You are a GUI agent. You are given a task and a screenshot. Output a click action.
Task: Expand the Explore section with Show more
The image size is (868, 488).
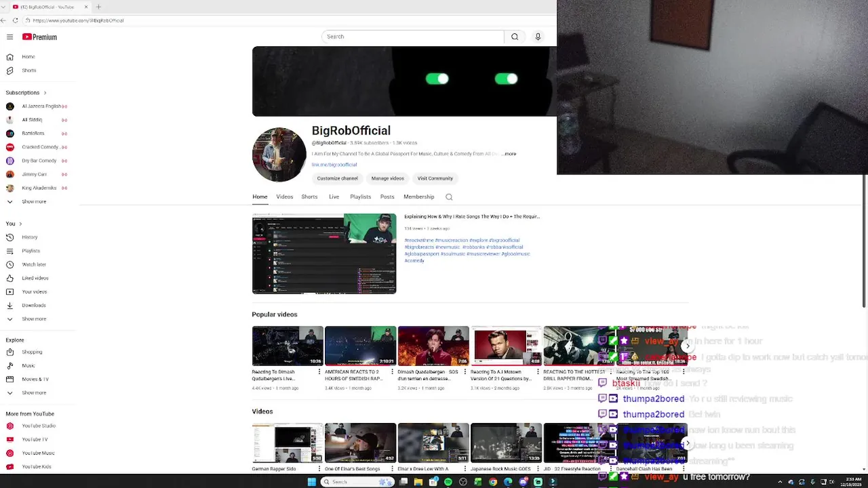(x=33, y=392)
